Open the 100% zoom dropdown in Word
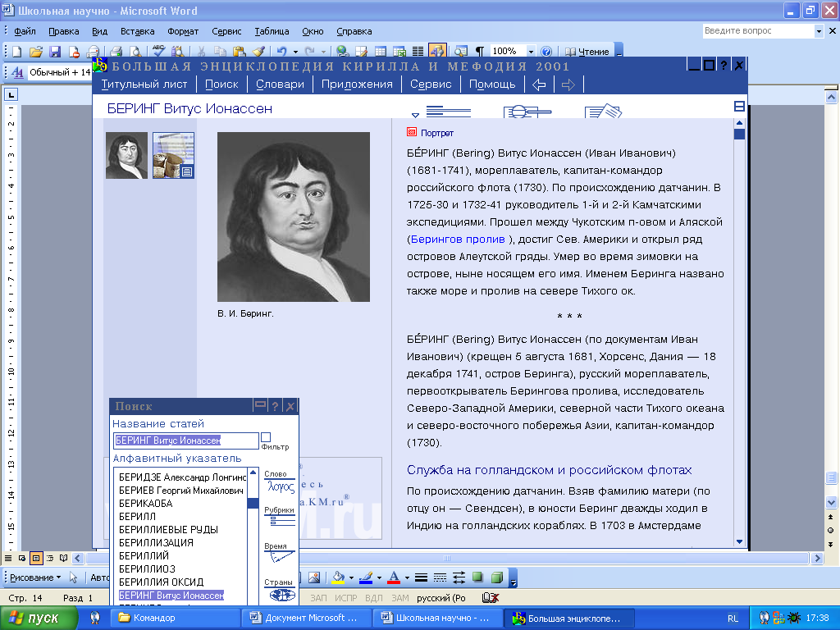Screen dimensions: 840x630 [x=531, y=52]
